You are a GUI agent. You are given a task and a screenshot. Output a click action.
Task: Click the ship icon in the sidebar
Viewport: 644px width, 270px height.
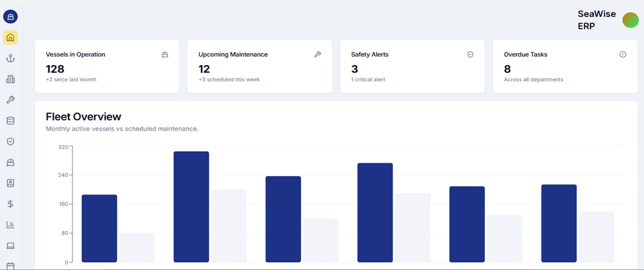pyautogui.click(x=10, y=162)
